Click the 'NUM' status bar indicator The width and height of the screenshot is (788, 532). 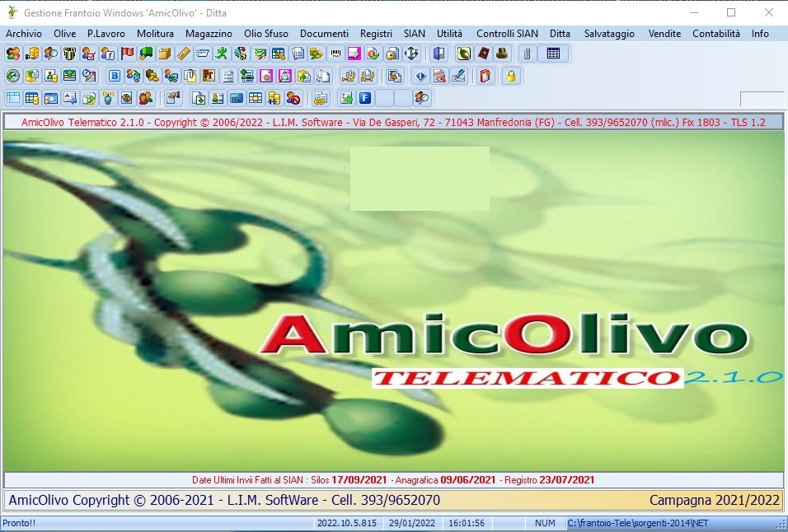545,523
